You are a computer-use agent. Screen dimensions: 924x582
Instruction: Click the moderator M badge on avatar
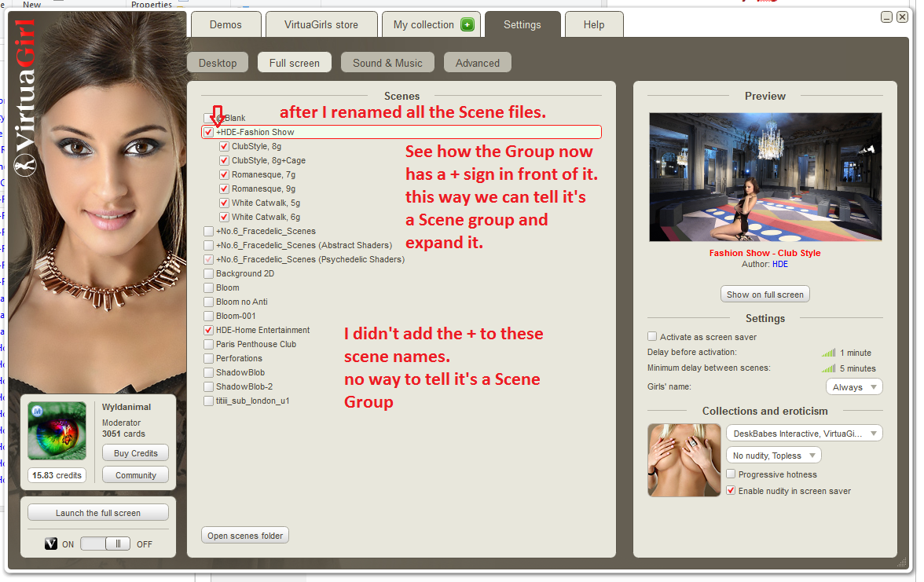[x=36, y=411]
